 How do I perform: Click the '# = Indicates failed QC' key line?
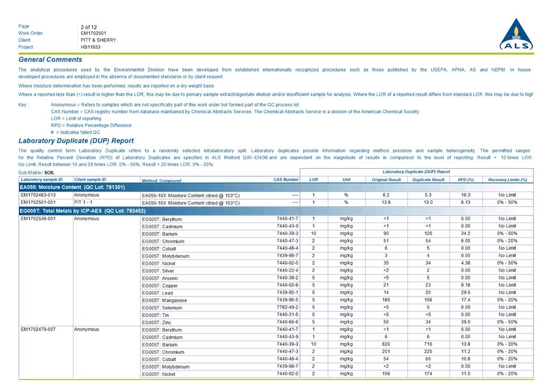[x=76, y=132]
